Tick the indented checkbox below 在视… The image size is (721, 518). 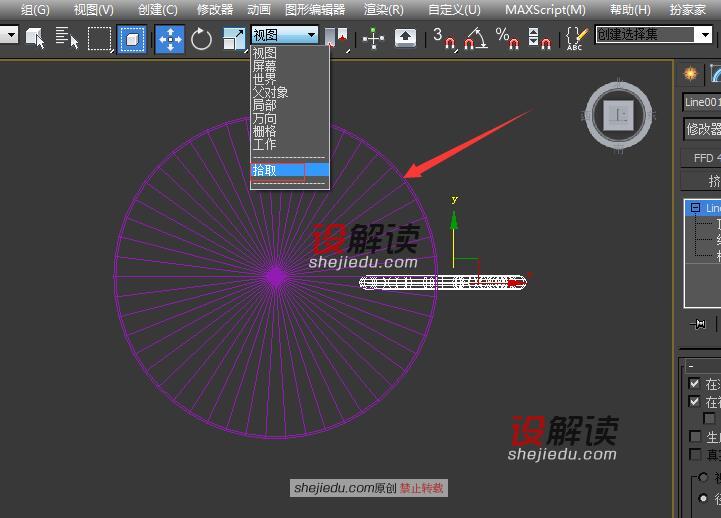[709, 418]
